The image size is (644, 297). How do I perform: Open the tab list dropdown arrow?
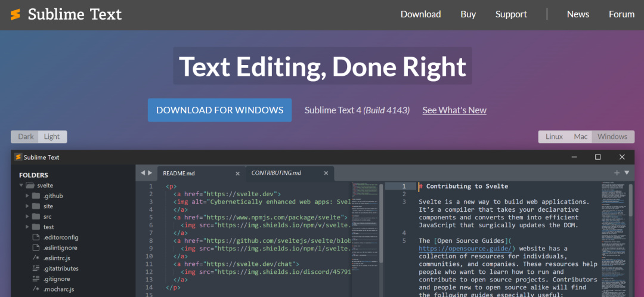627,173
